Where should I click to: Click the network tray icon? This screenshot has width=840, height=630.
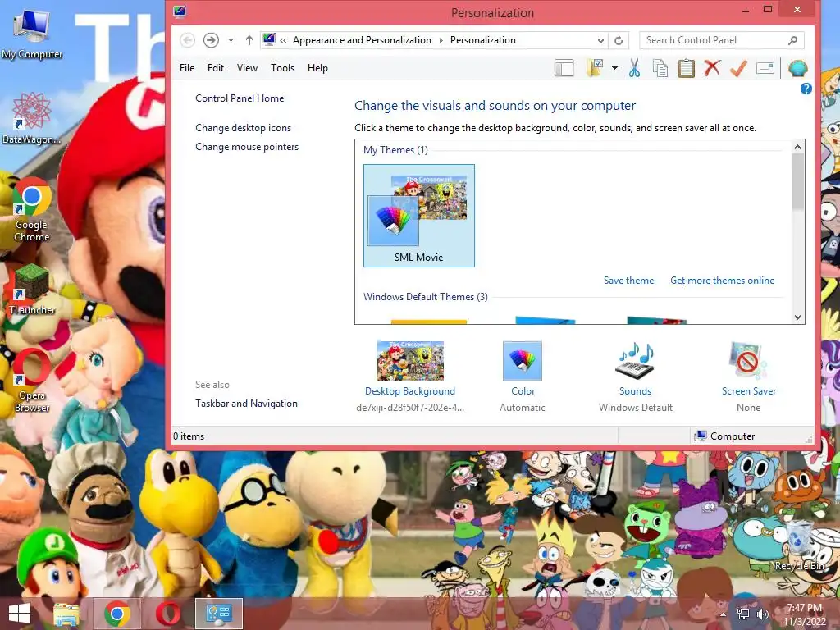click(743, 614)
